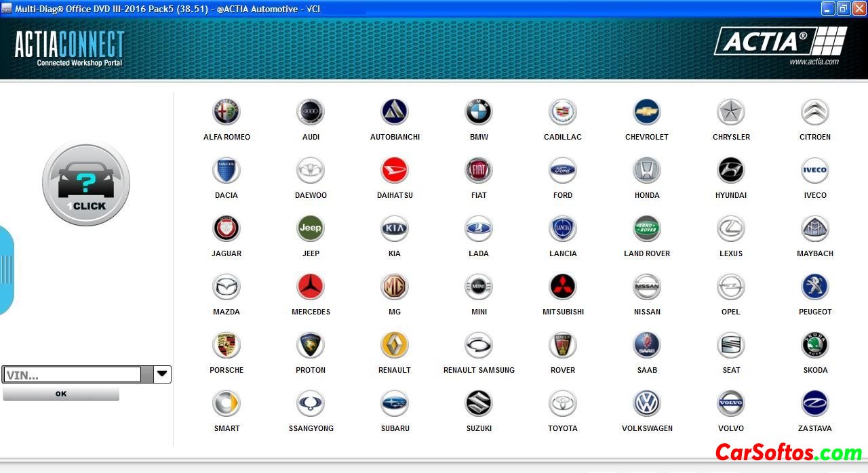Open the Mercedes vehicle brand

pos(311,287)
